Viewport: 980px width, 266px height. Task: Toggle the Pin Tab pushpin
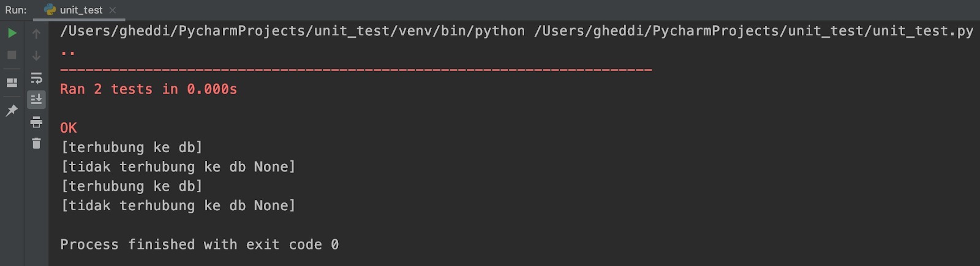12,111
